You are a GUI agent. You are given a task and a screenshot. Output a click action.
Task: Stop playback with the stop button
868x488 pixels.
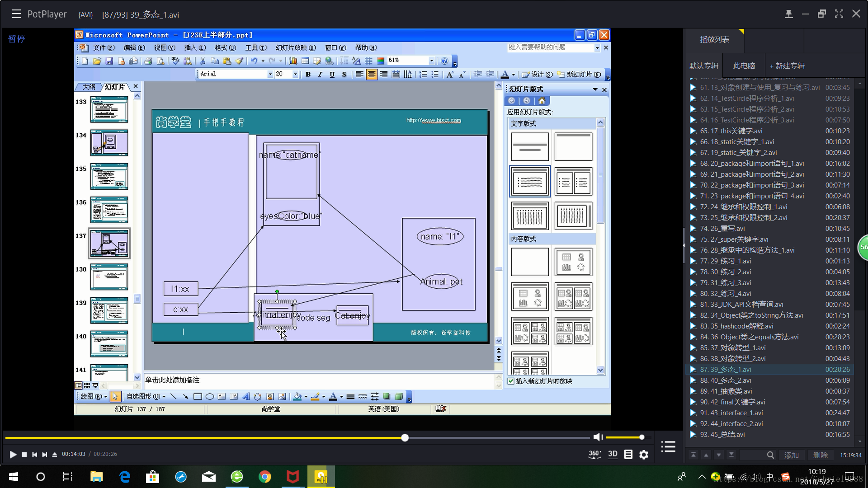click(24, 455)
